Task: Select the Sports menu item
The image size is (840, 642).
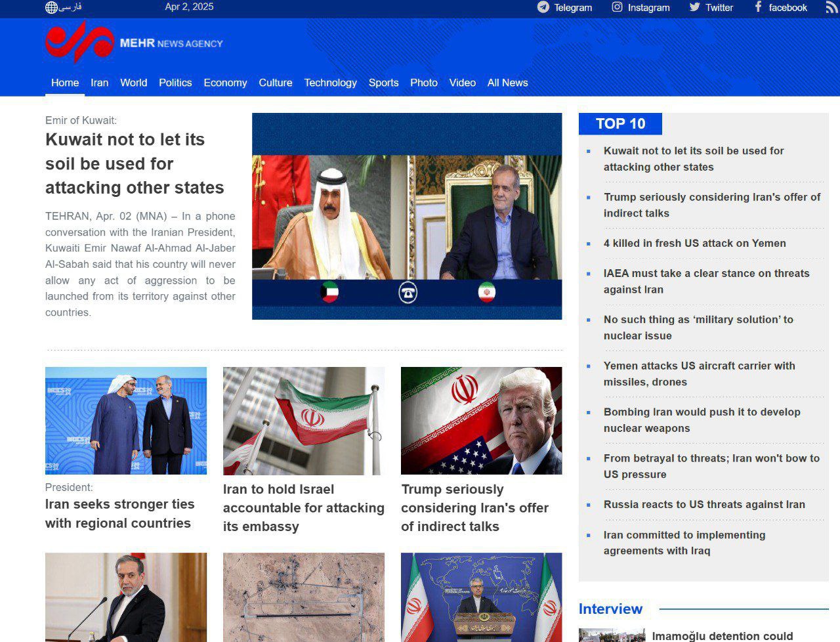Action: point(383,83)
